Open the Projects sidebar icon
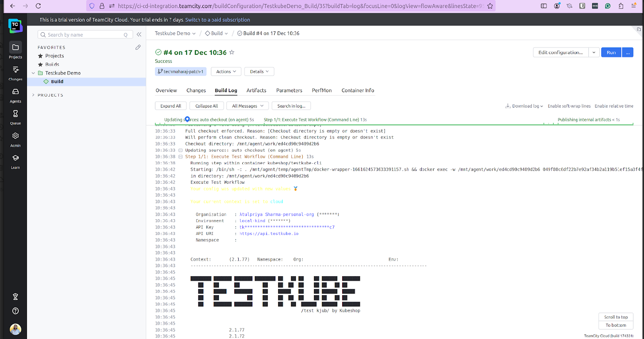This screenshot has height=339, width=644. (x=15, y=48)
